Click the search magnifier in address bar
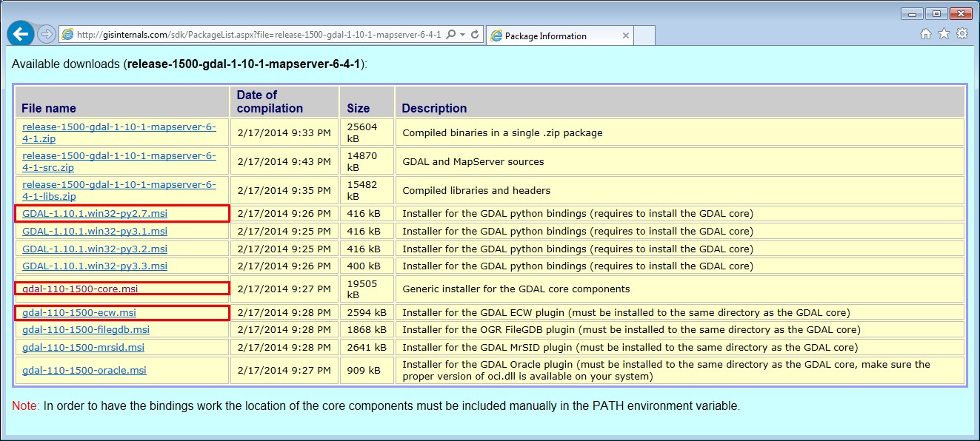This screenshot has width=980, height=441. pyautogui.click(x=450, y=35)
